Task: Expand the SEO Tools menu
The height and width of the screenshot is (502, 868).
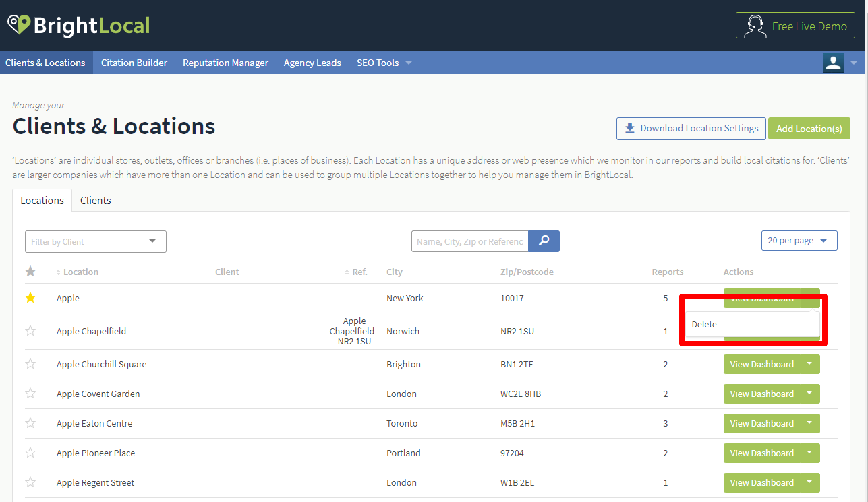Action: pyautogui.click(x=384, y=63)
